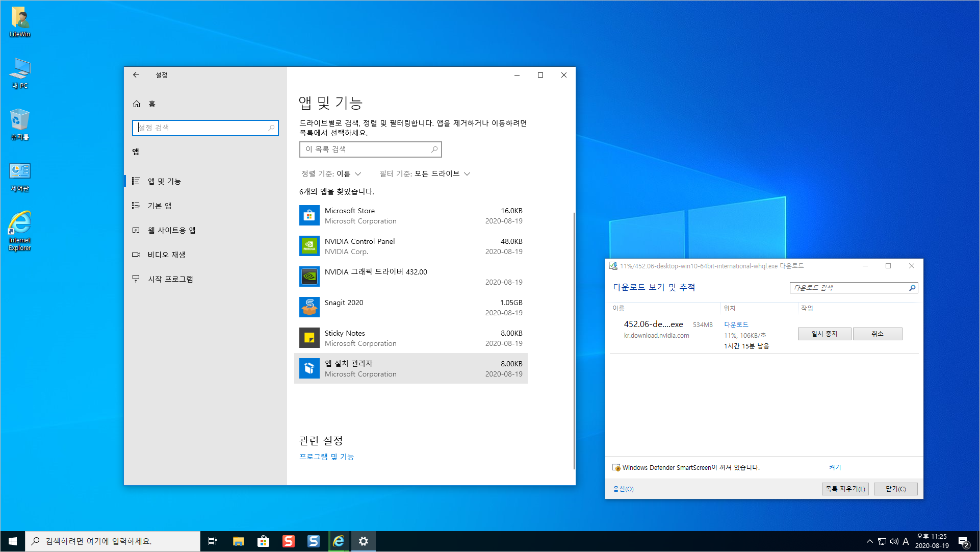Click 목록 지우기 to clear download list
The width and height of the screenshot is (980, 552).
click(845, 489)
